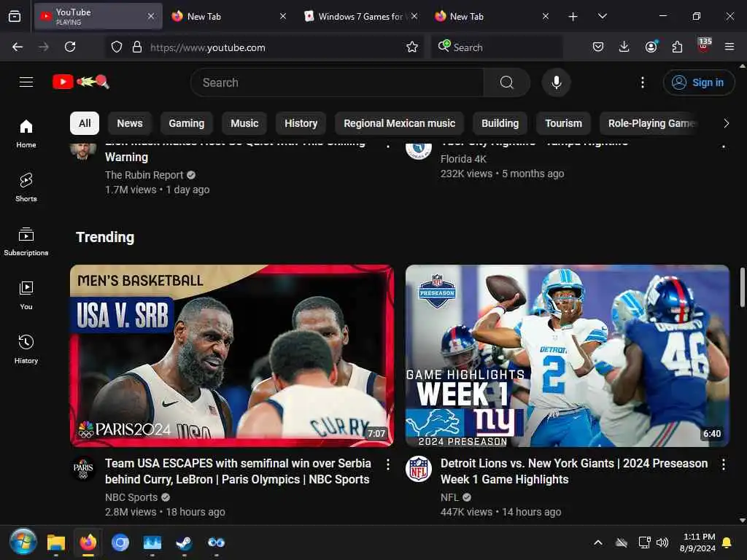The height and width of the screenshot is (560, 747).
Task: Select the Regional Mexican music chip
Action: point(399,123)
